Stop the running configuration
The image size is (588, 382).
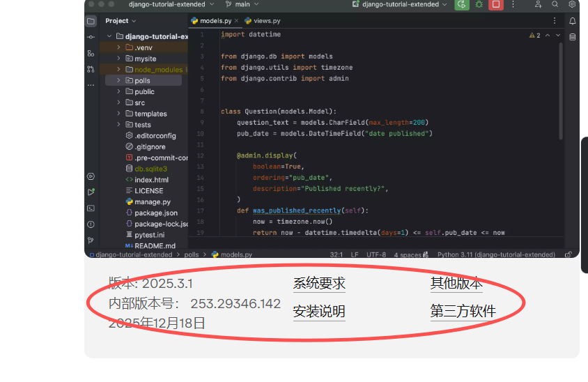tap(496, 4)
